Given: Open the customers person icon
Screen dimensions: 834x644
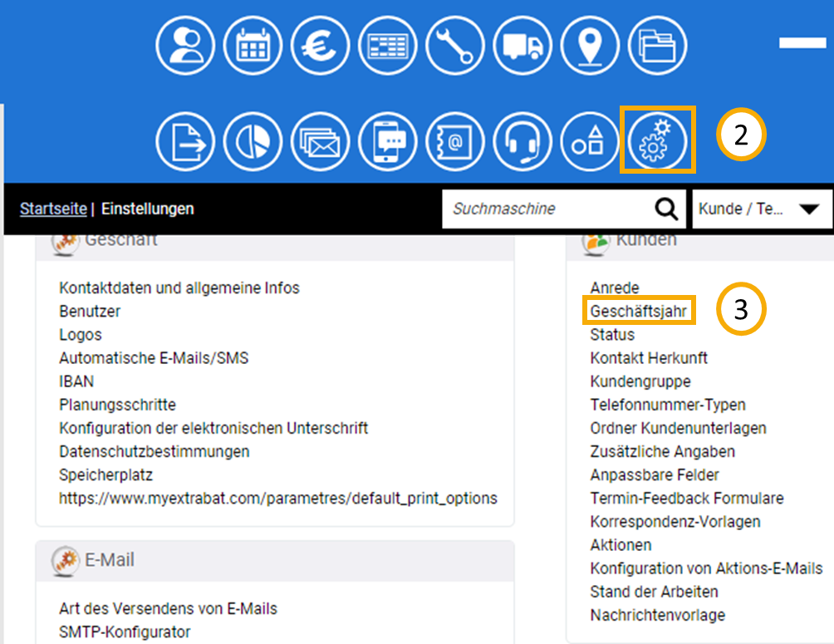Looking at the screenshot, I should [184, 45].
